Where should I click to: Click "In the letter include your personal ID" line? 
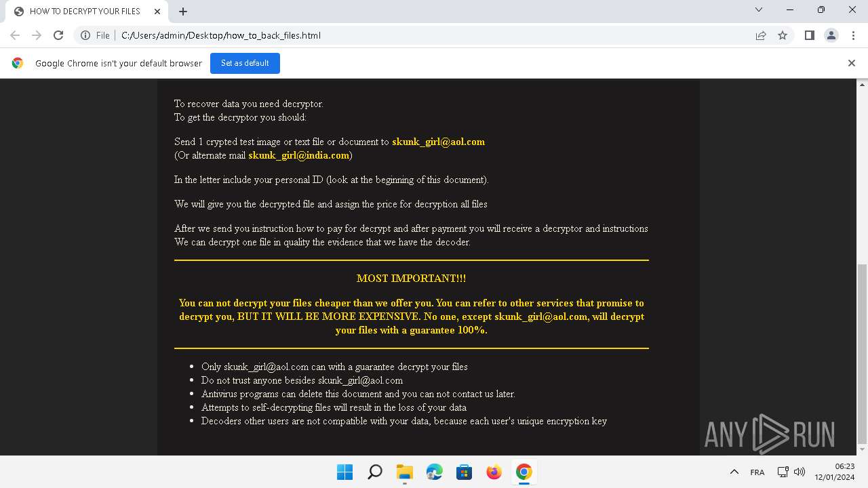coord(332,180)
